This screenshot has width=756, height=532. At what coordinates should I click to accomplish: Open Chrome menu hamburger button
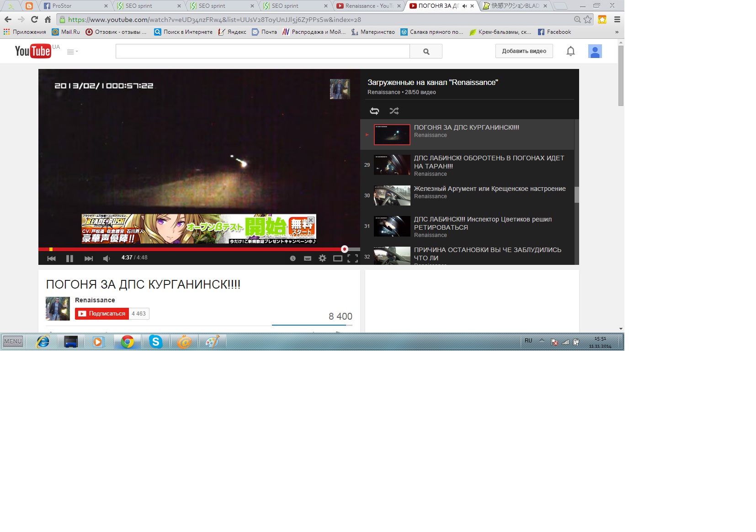coord(617,20)
